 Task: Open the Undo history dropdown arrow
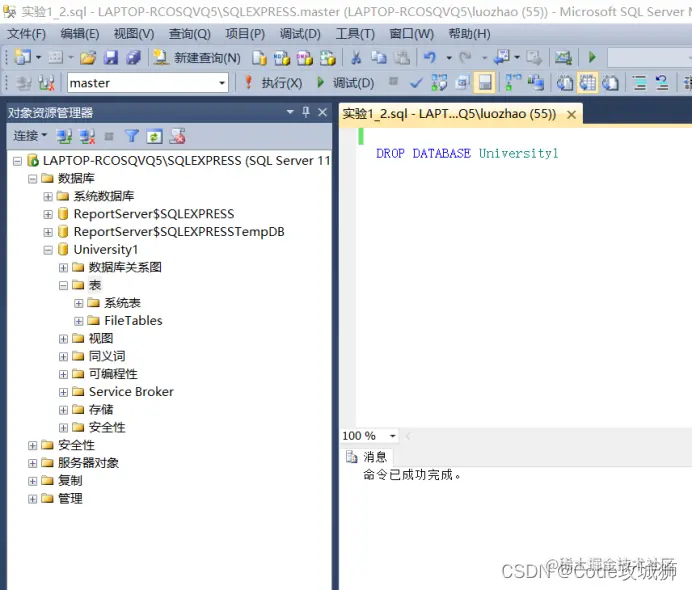pos(449,58)
